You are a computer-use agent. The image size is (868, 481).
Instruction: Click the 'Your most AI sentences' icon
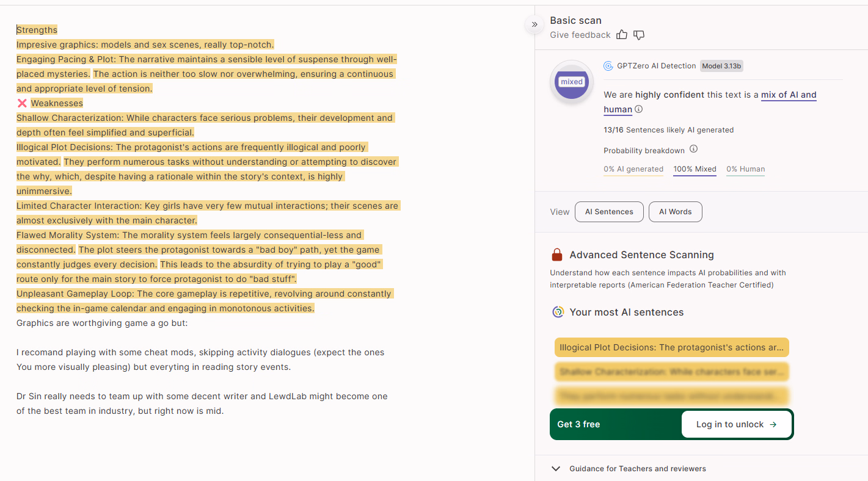[558, 312]
